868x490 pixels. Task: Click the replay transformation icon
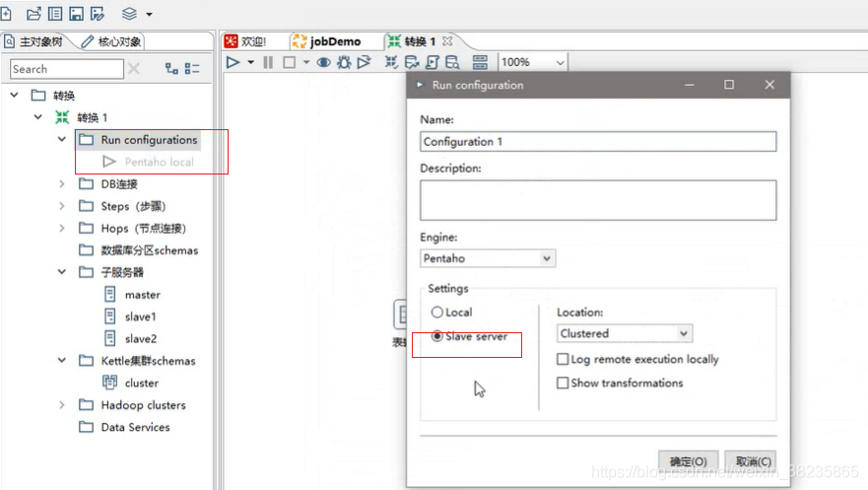364,62
